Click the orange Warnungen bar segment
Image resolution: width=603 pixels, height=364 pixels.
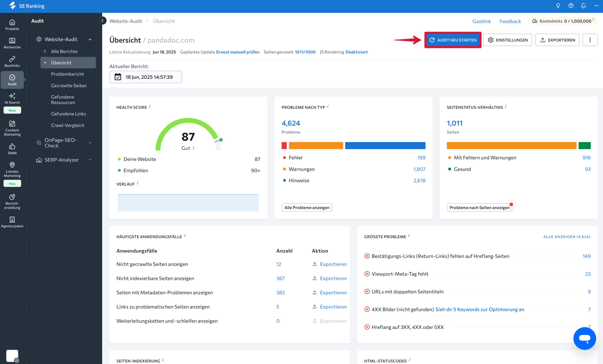(316, 146)
